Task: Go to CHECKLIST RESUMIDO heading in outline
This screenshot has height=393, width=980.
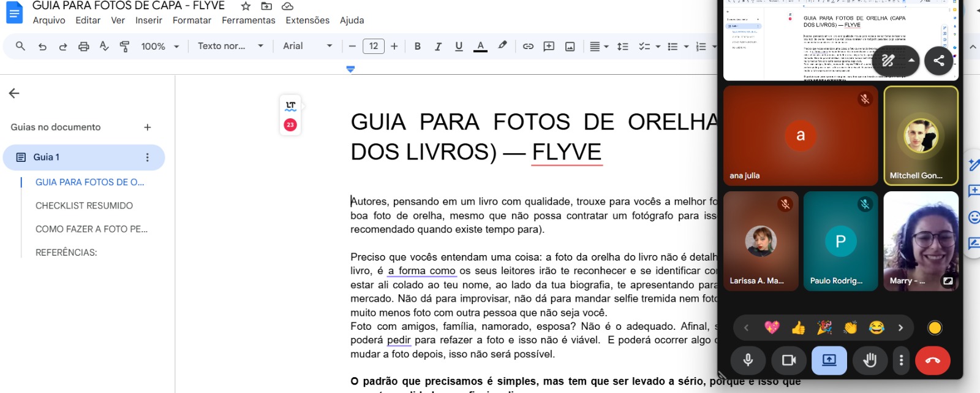Action: 84,205
